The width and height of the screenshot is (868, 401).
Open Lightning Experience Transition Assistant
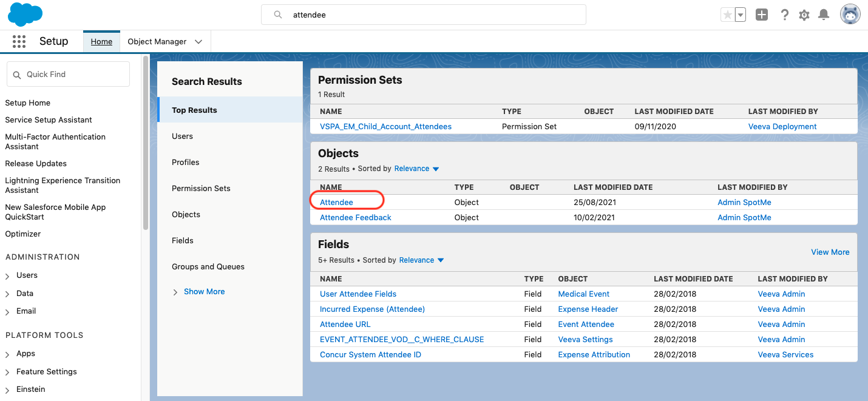click(63, 185)
